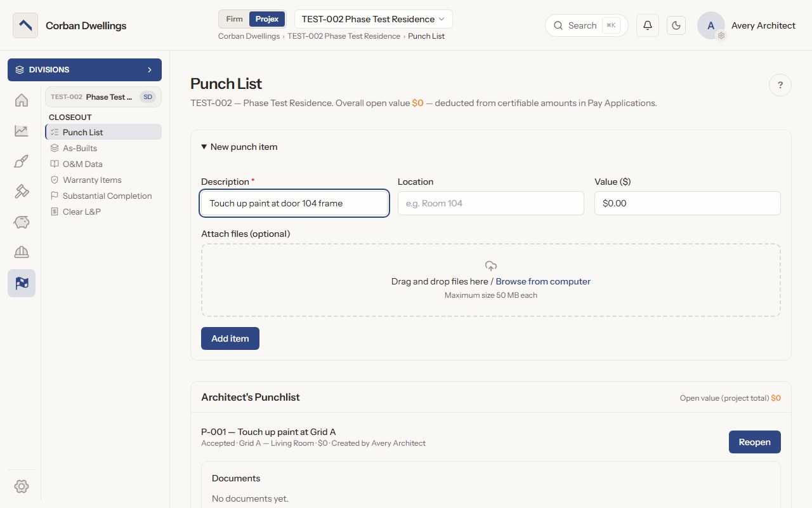Reopen punch item P-001
Screen dimensions: 812x508
755,442
